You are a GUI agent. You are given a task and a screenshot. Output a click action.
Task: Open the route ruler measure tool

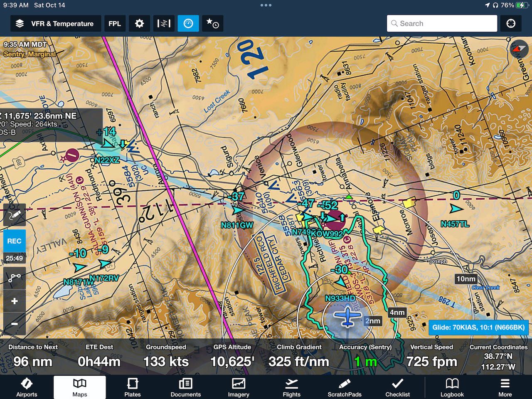[14, 278]
